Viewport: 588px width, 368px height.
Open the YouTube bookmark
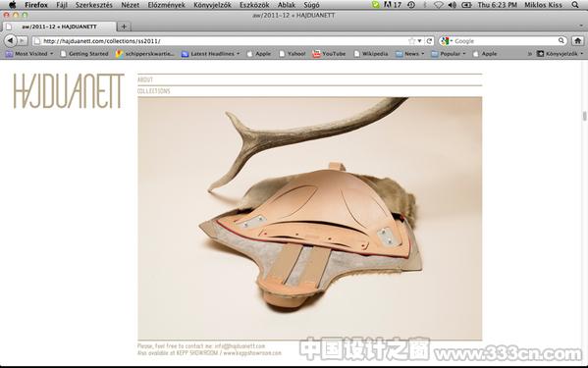point(329,54)
